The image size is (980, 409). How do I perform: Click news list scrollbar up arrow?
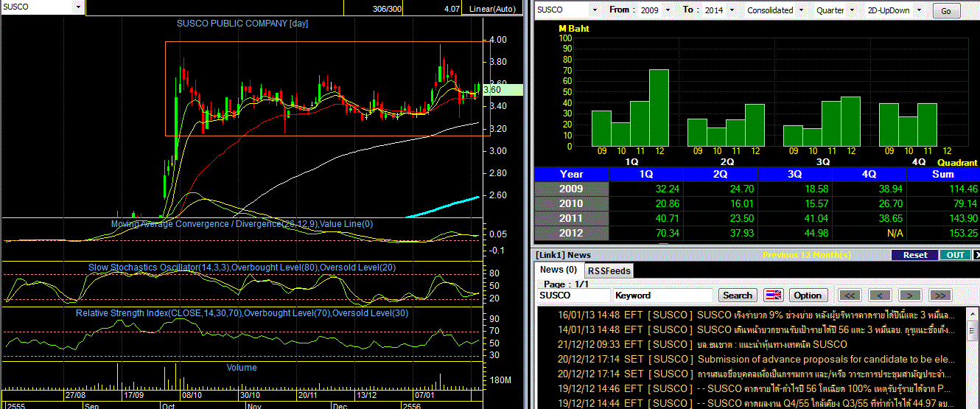(x=973, y=313)
